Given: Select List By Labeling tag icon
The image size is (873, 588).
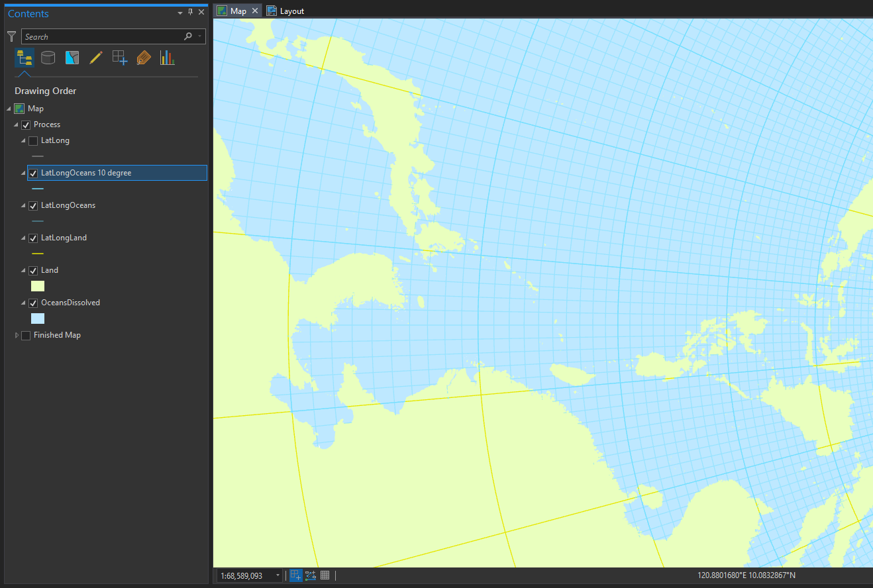Looking at the screenshot, I should (144, 58).
